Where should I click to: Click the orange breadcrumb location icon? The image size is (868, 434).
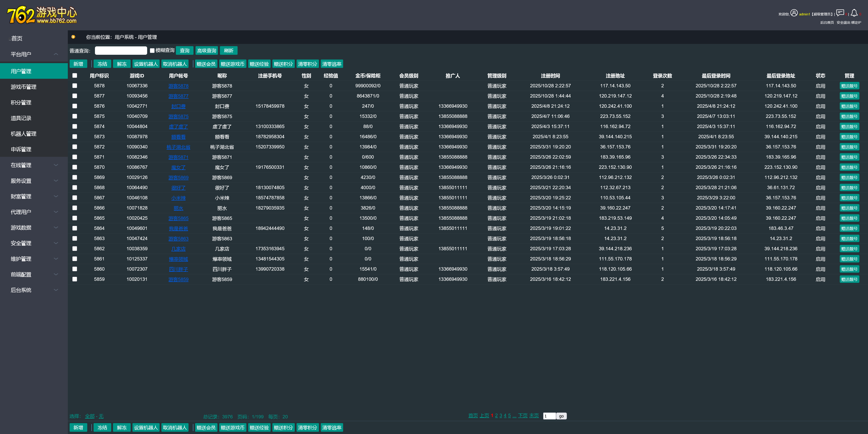(73, 37)
